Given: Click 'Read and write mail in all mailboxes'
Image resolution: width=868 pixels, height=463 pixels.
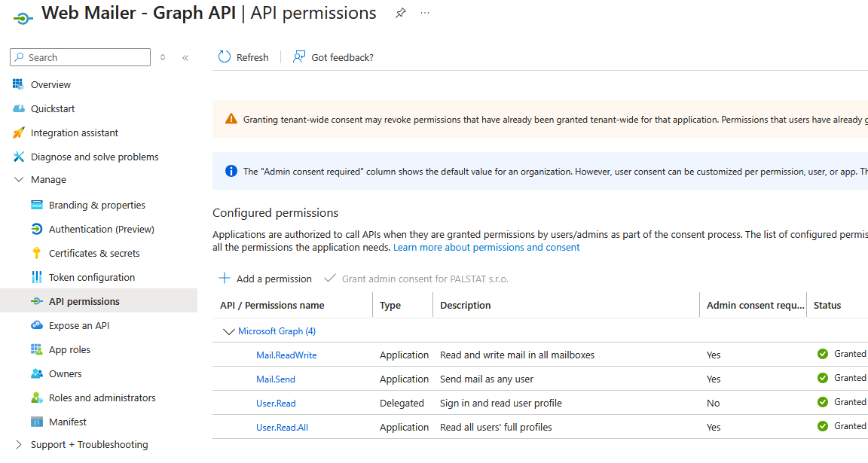Looking at the screenshot, I should click(x=517, y=355).
